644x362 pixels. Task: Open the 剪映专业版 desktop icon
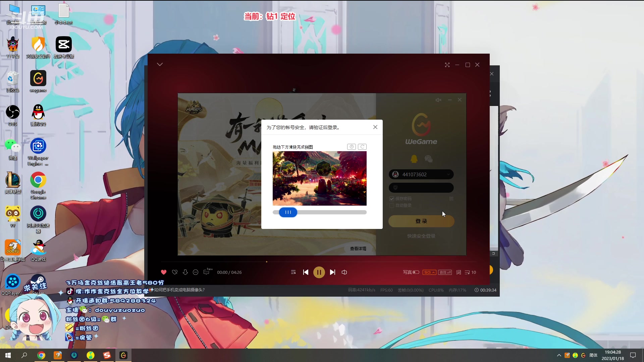[x=64, y=48]
